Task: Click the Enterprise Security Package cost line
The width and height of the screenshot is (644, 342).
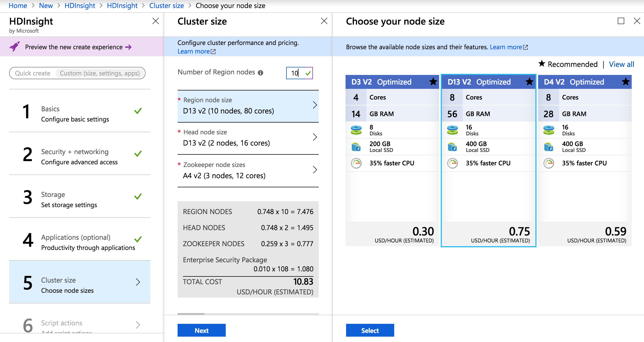Action: [248, 264]
